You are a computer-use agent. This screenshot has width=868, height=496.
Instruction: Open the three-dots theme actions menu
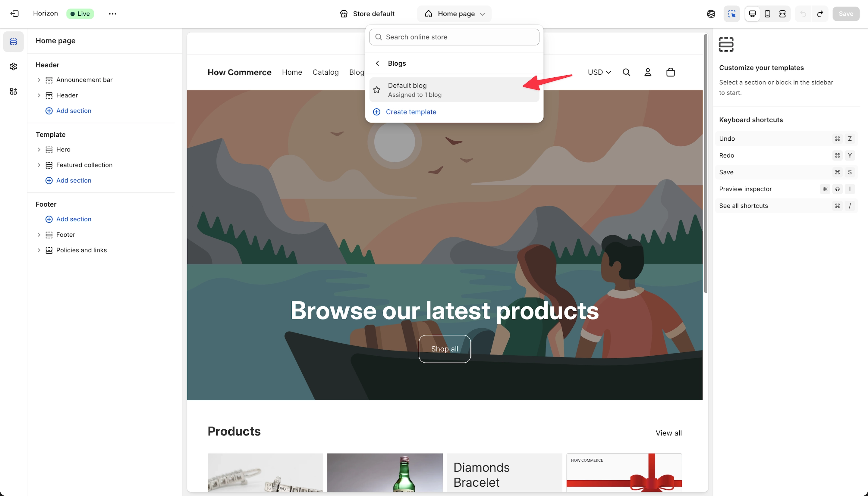click(x=112, y=14)
